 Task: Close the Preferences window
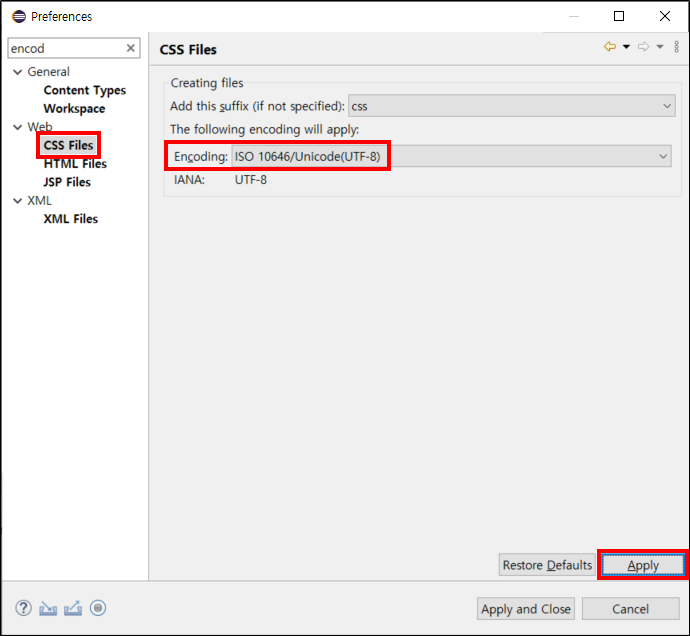pos(664,16)
